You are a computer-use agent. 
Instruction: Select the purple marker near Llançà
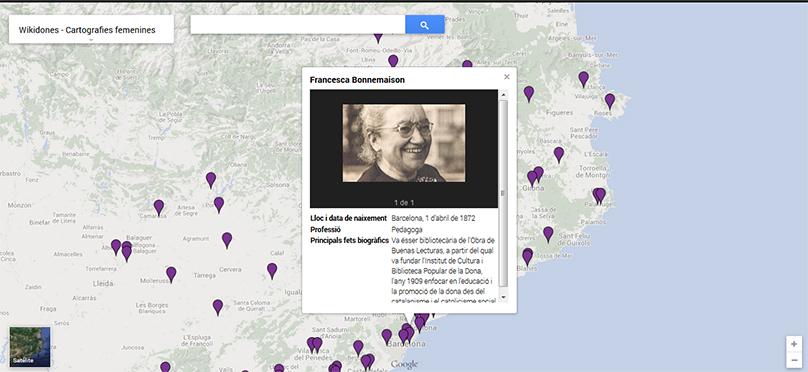583,79
